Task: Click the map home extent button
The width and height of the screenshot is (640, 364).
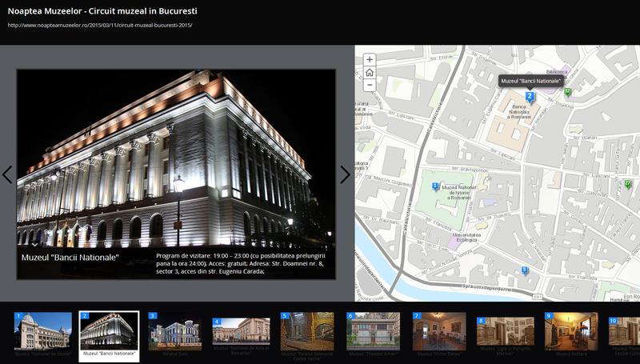Action: 369,72
